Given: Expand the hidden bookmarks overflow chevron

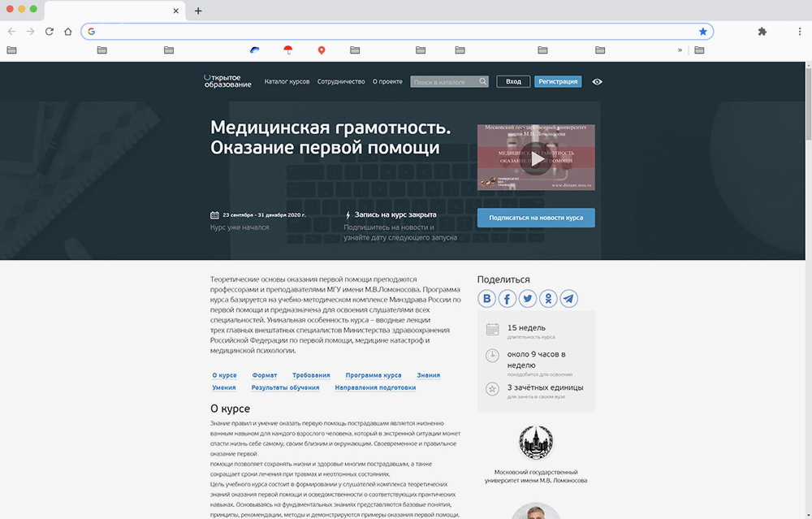Looking at the screenshot, I should tap(680, 50).
